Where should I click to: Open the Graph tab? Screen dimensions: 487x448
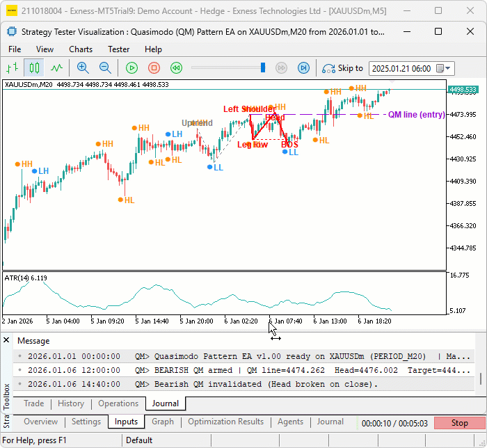pos(163,422)
